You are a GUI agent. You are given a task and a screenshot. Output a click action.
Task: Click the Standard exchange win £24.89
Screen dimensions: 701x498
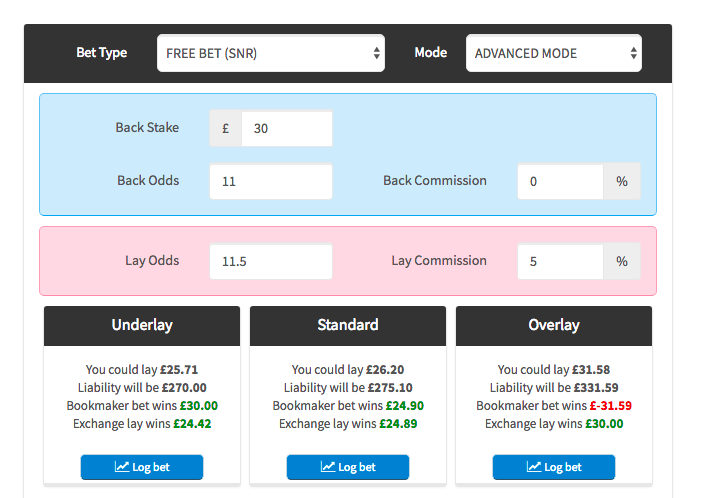pos(398,423)
